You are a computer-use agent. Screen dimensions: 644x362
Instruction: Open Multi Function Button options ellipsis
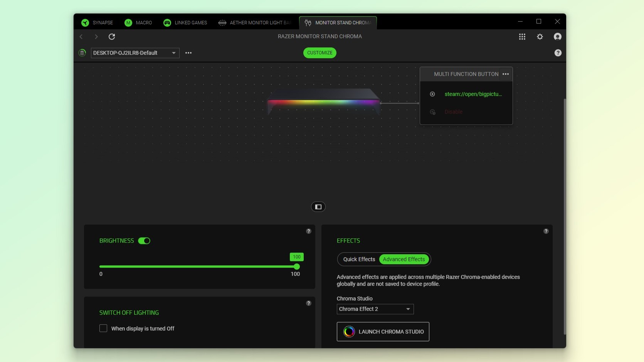[505, 74]
